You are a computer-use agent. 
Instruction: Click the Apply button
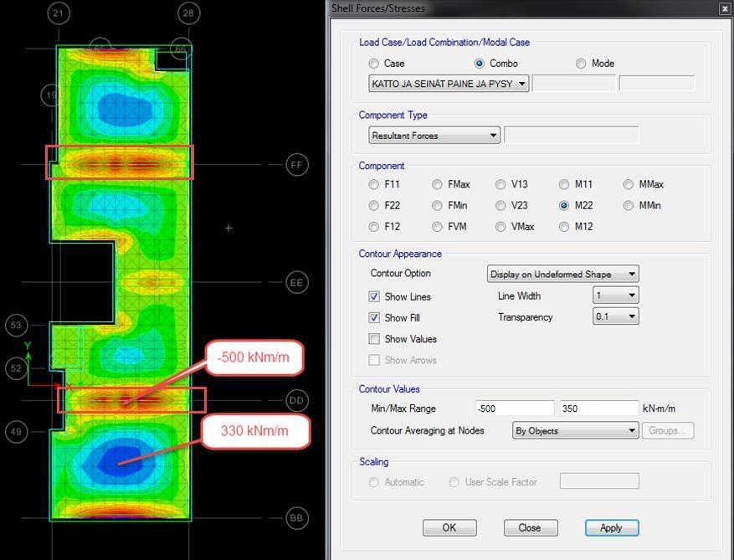[x=612, y=527]
